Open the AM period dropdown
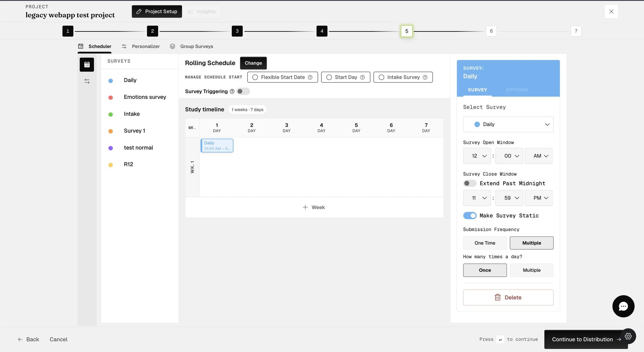 click(x=538, y=156)
